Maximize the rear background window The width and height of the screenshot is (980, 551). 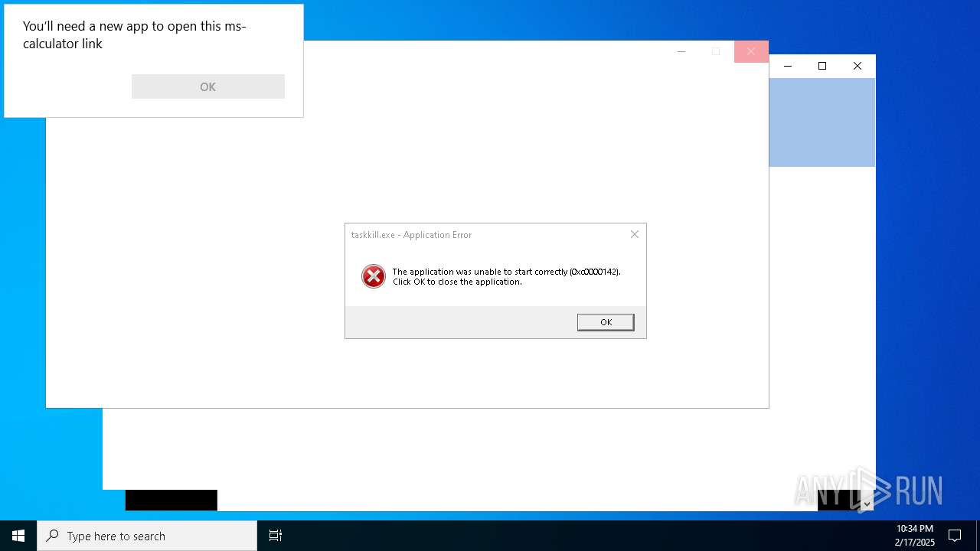[x=822, y=66]
